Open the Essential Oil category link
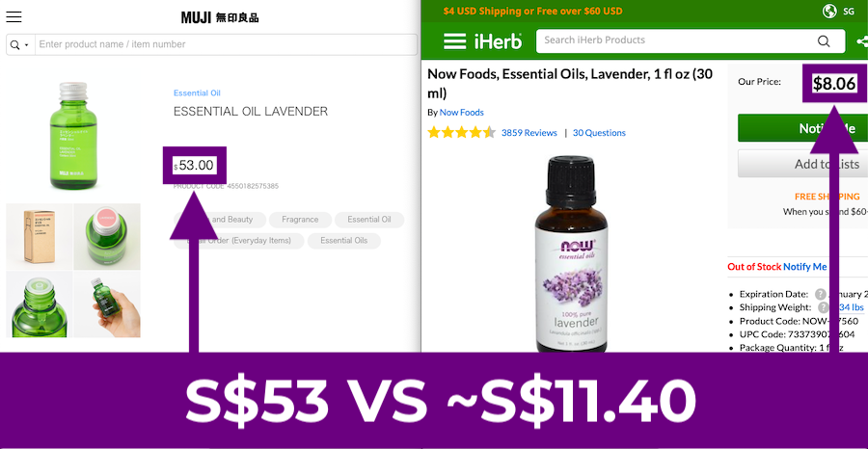 tap(197, 92)
